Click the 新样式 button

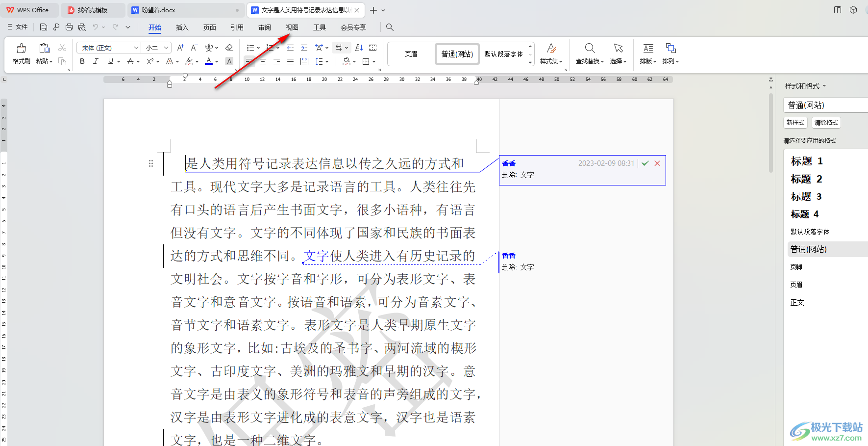click(795, 123)
